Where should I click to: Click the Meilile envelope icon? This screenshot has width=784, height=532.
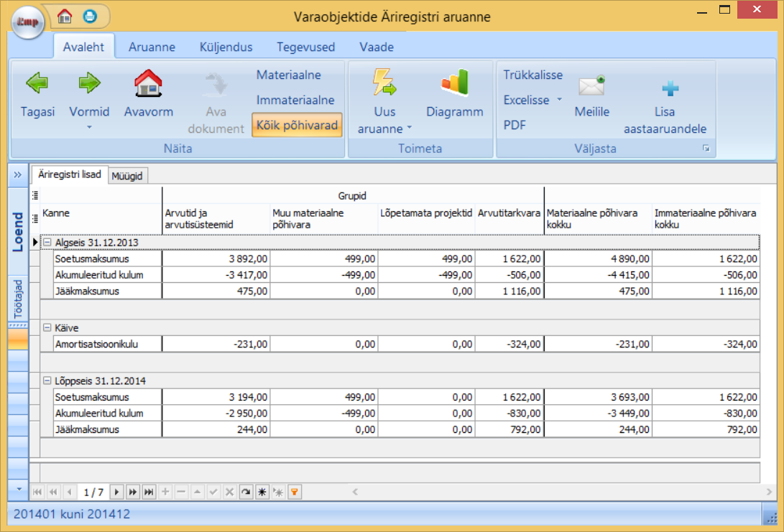tap(591, 87)
